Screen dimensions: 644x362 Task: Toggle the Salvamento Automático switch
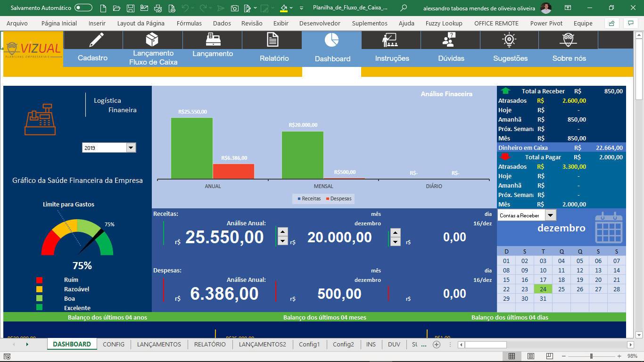(83, 8)
